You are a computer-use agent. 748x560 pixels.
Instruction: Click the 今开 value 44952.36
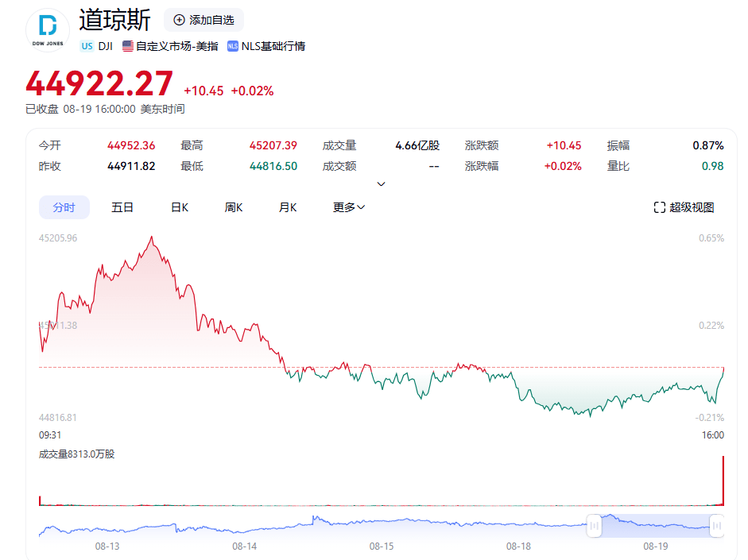coord(131,145)
